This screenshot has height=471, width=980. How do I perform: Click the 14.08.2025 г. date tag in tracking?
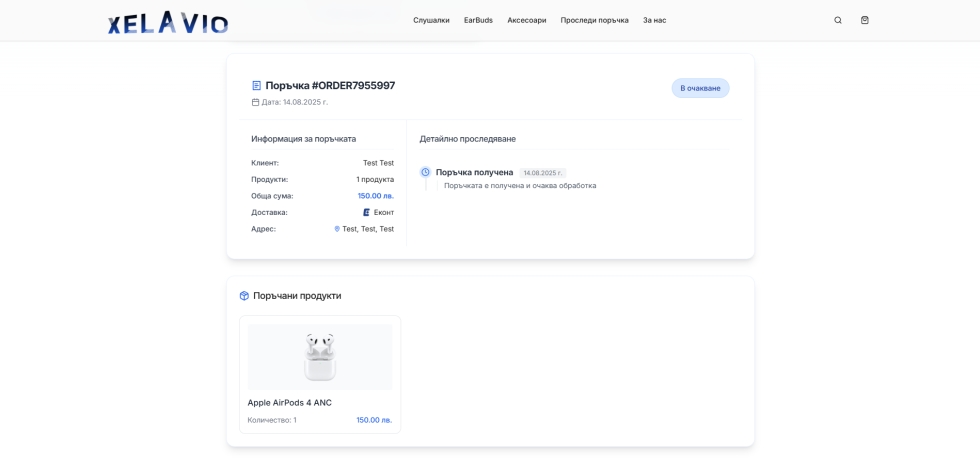(x=542, y=172)
